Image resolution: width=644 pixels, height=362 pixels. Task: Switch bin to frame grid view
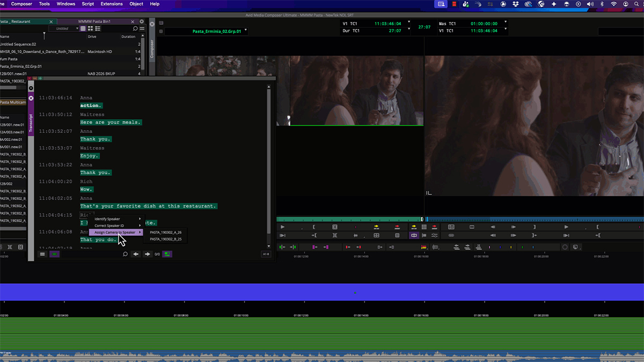point(90,28)
